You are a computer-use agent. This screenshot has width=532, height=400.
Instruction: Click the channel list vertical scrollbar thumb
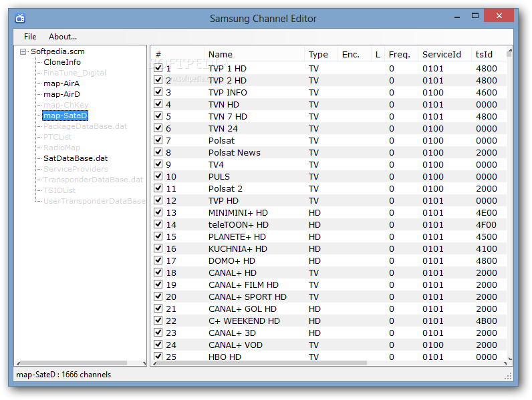509,54
